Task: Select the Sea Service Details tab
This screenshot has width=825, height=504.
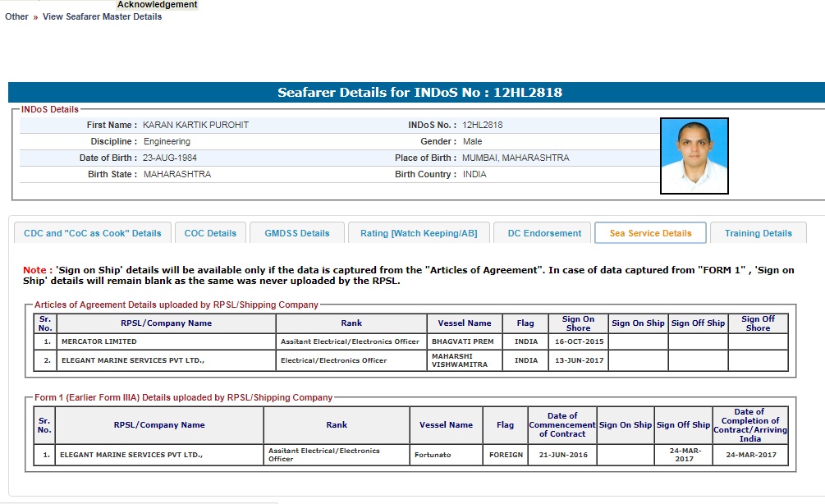Action: pos(650,233)
